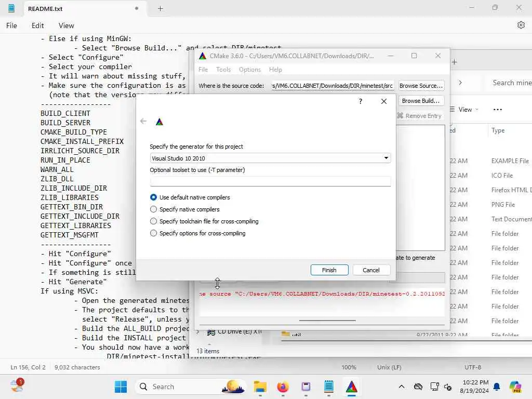Click the volume tray icon
Image resolution: width=532 pixels, height=399 pixels.
pos(448,387)
